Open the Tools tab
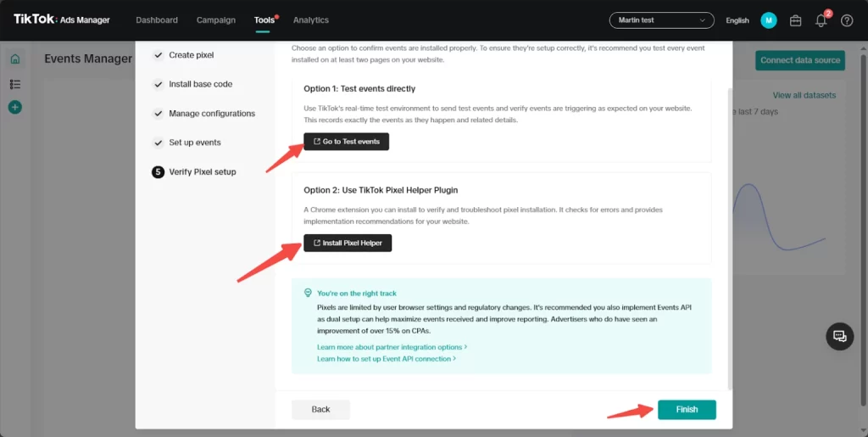This screenshot has height=437, width=868. click(x=264, y=20)
